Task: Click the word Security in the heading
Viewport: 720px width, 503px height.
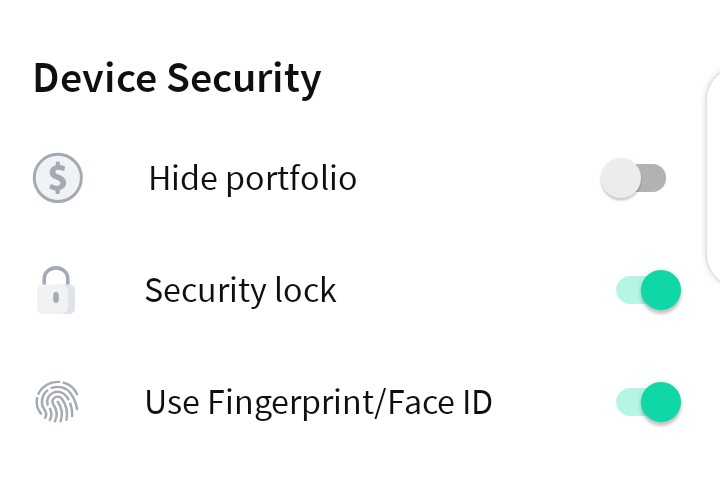Action: click(x=244, y=80)
